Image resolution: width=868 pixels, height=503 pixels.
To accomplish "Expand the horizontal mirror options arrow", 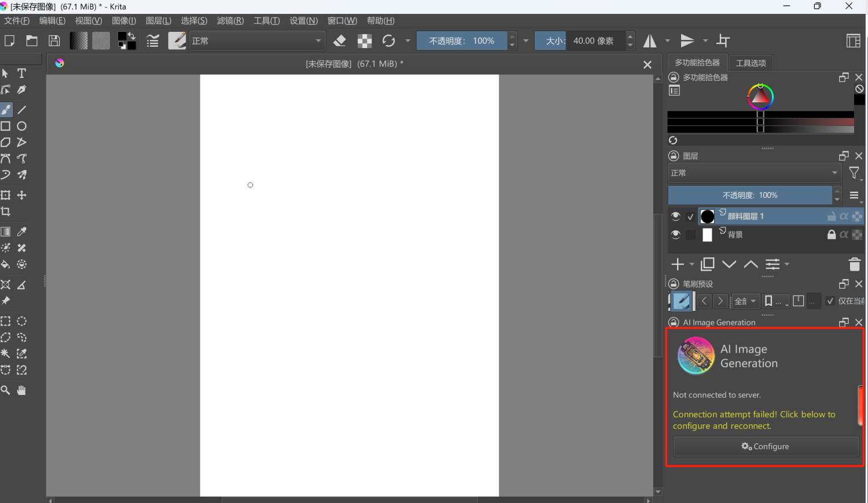I will [667, 40].
